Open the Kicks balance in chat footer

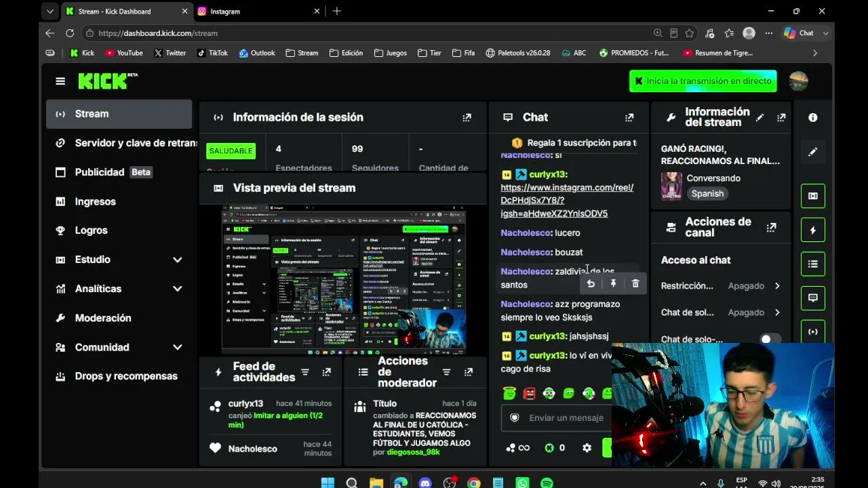tap(555, 448)
